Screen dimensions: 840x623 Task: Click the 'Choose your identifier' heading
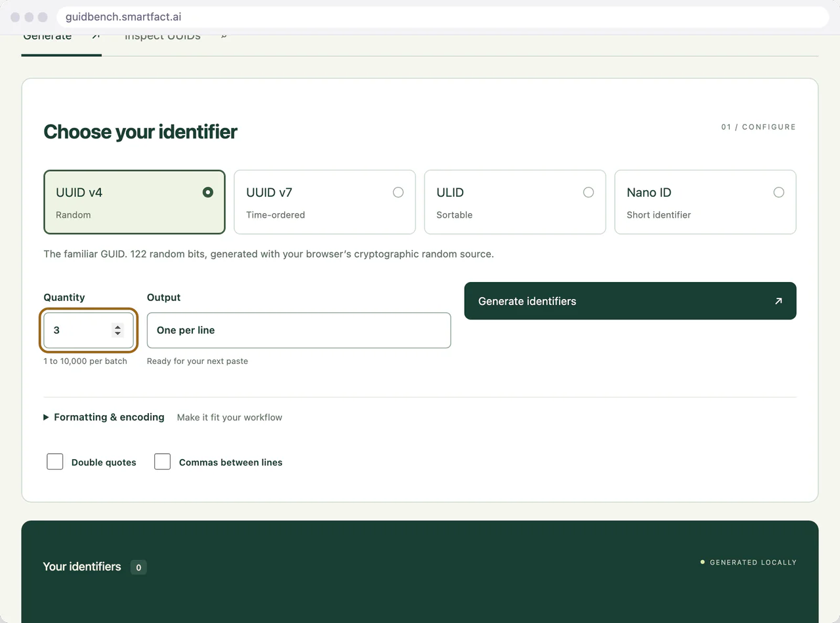click(140, 132)
